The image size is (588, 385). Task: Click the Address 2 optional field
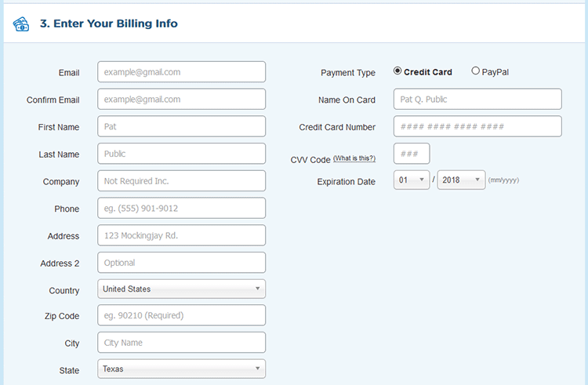[182, 263]
